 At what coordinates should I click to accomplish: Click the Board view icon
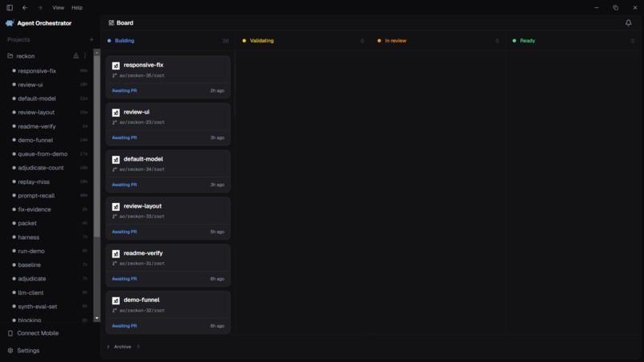[111, 23]
